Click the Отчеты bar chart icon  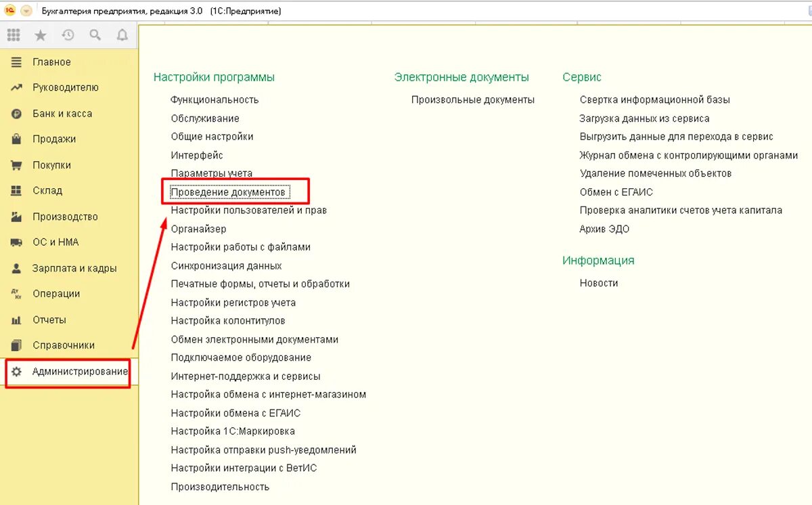point(17,320)
